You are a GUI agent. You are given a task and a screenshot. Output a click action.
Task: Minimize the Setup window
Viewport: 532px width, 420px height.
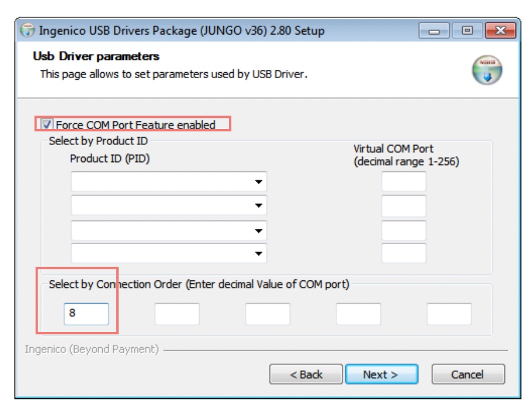(434, 31)
